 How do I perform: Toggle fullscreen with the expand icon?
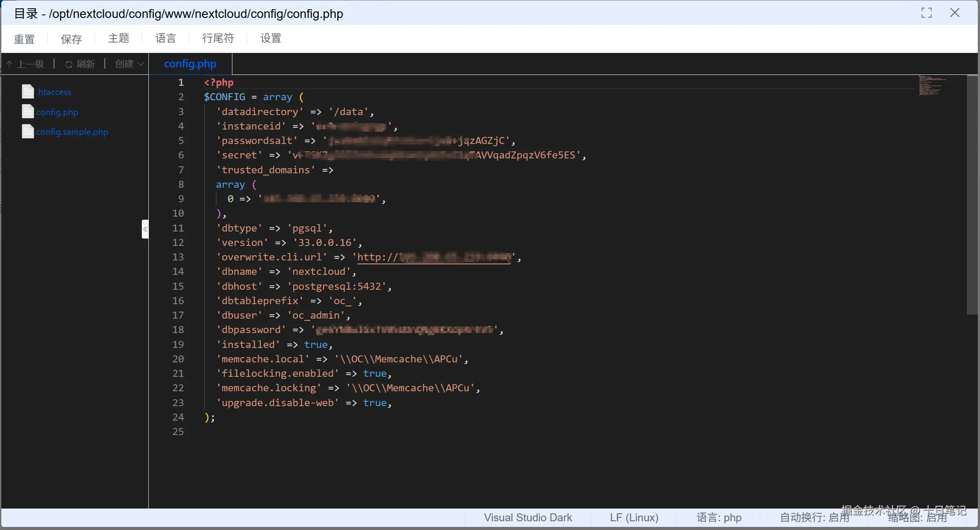[x=926, y=13]
